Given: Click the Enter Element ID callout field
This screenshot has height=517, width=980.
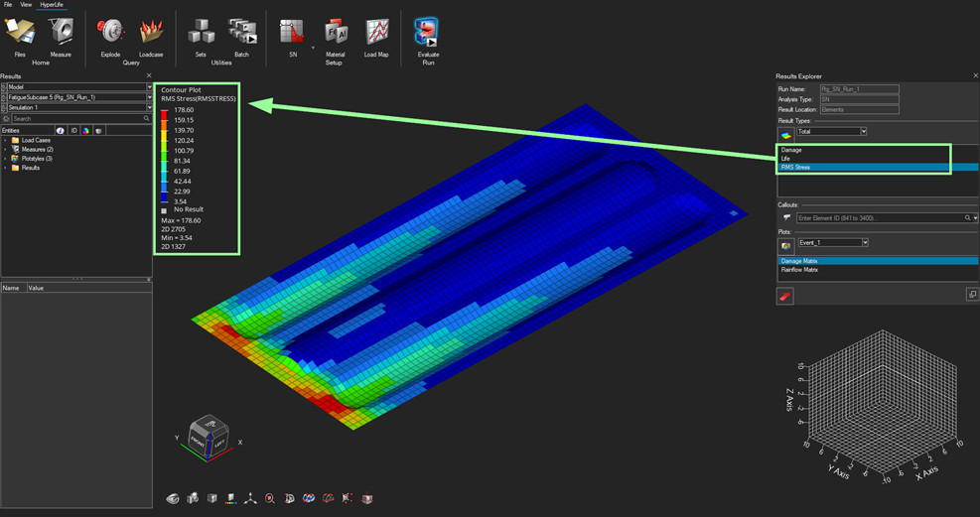Looking at the screenshot, I should click(879, 217).
